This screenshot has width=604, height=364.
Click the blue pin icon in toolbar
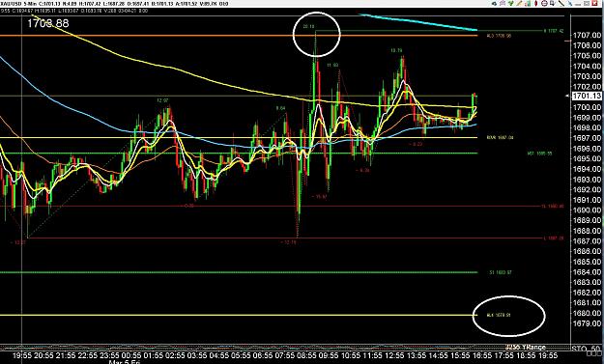click(570, 4)
